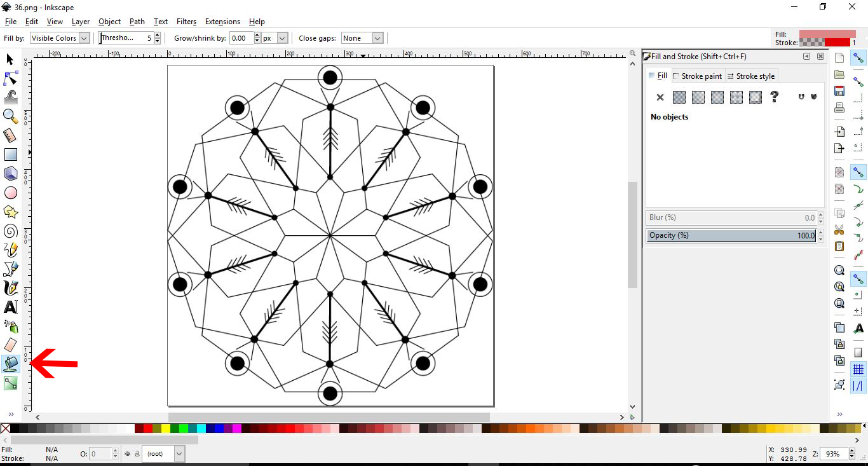The width and height of the screenshot is (868, 466).
Task: Print the document icon
Action: [839, 107]
